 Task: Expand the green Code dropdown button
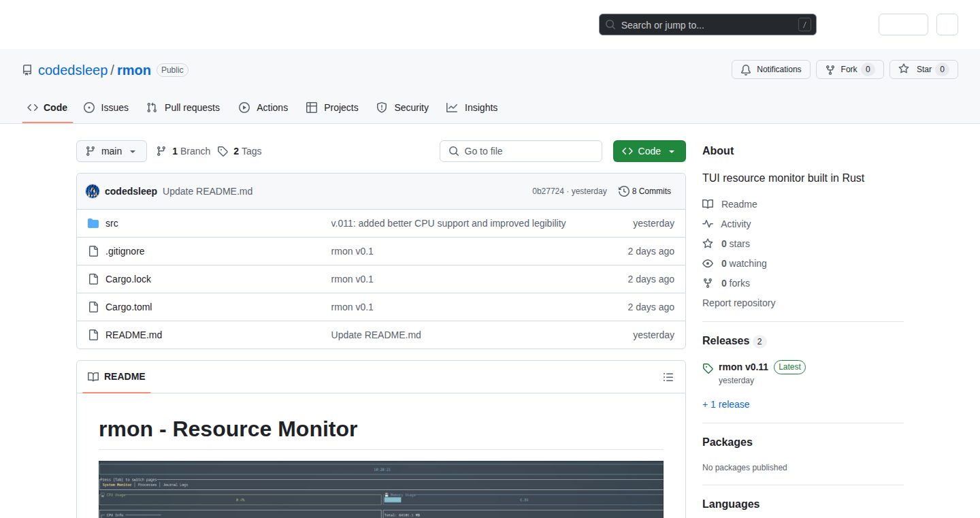click(x=649, y=151)
